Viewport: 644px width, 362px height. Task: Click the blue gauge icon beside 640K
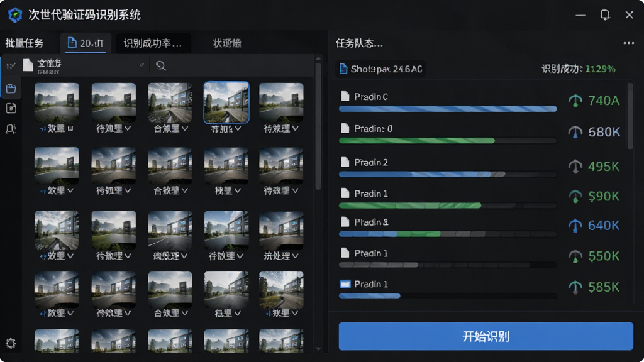(575, 226)
